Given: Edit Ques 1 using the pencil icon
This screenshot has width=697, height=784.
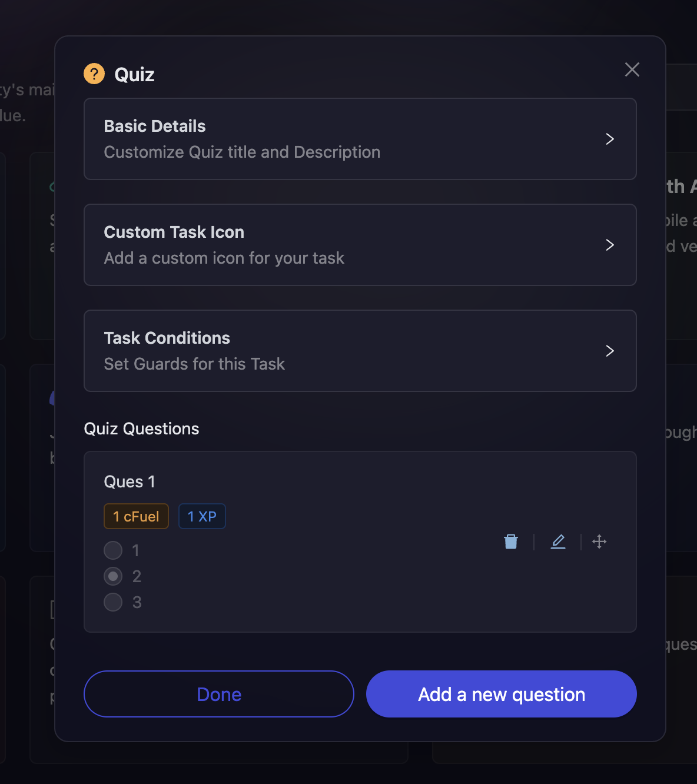Looking at the screenshot, I should pos(558,542).
